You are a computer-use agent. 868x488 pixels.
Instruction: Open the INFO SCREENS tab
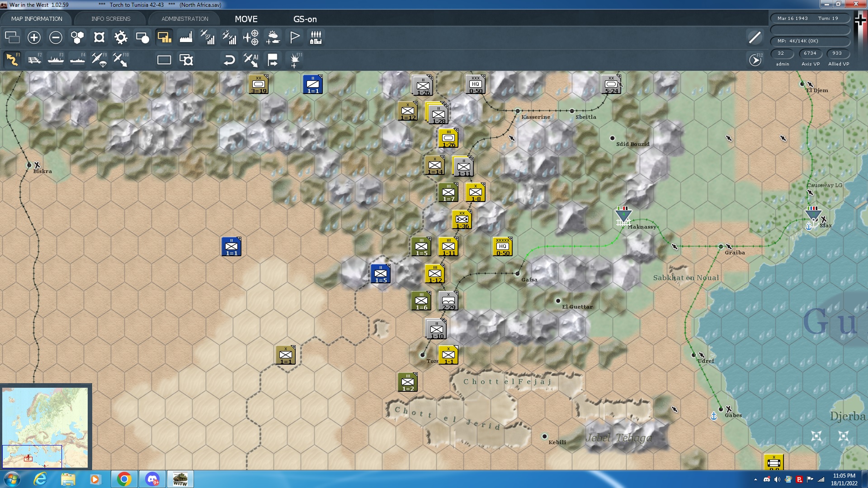[x=111, y=19]
